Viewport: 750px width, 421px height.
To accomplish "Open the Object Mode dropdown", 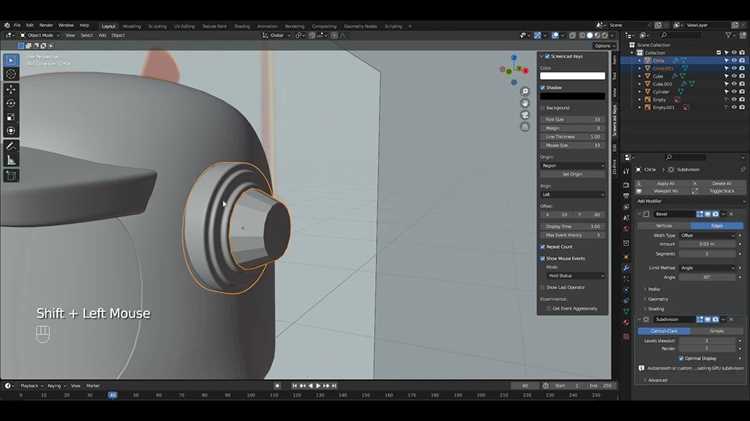I will [40, 35].
